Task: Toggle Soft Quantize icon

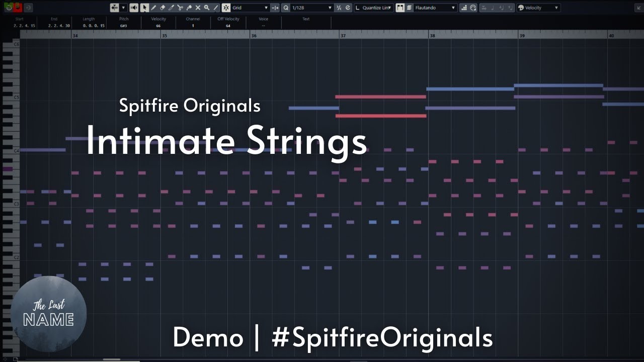Action: coord(339,8)
